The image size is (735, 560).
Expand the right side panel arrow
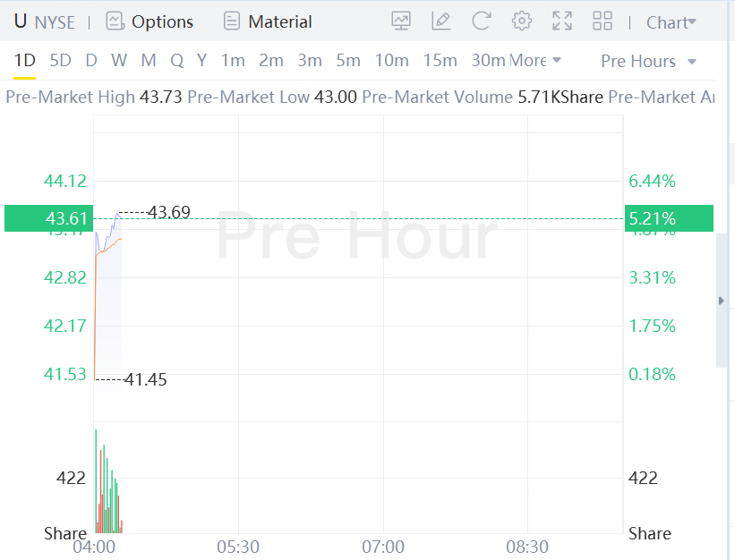point(722,301)
